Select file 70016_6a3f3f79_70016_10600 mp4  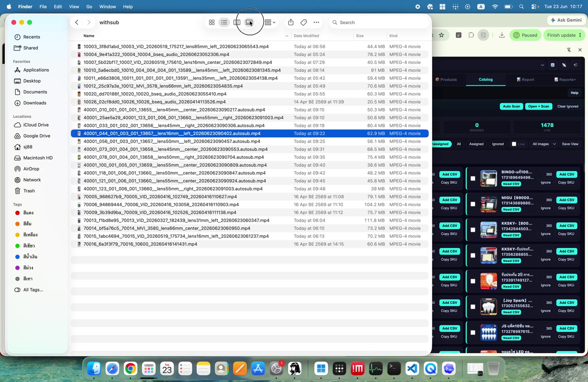click(x=250, y=244)
